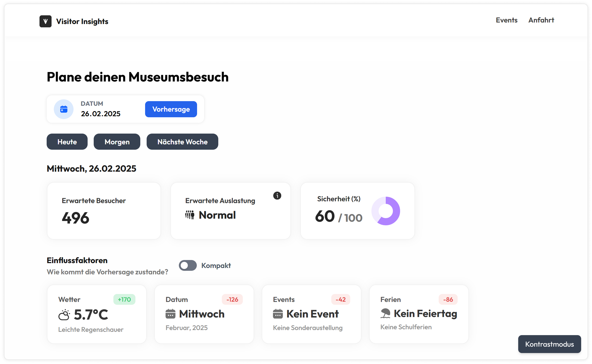The image size is (592, 364).
Task: Enable Kontrastmodus with the bottom button
Action: click(x=549, y=344)
